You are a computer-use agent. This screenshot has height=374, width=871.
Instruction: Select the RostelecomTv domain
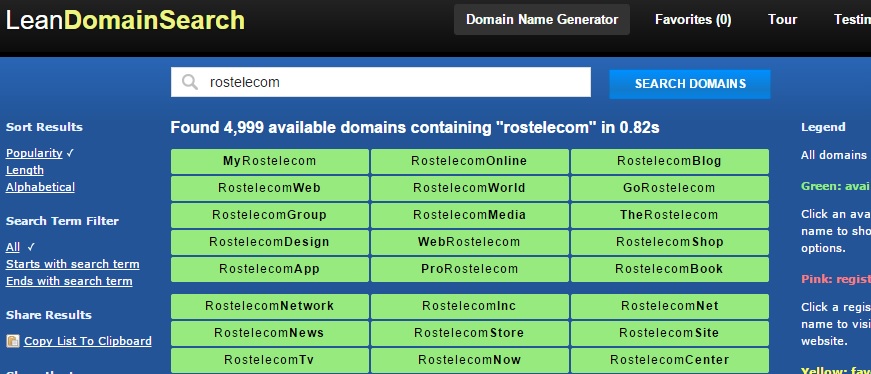coord(269,360)
